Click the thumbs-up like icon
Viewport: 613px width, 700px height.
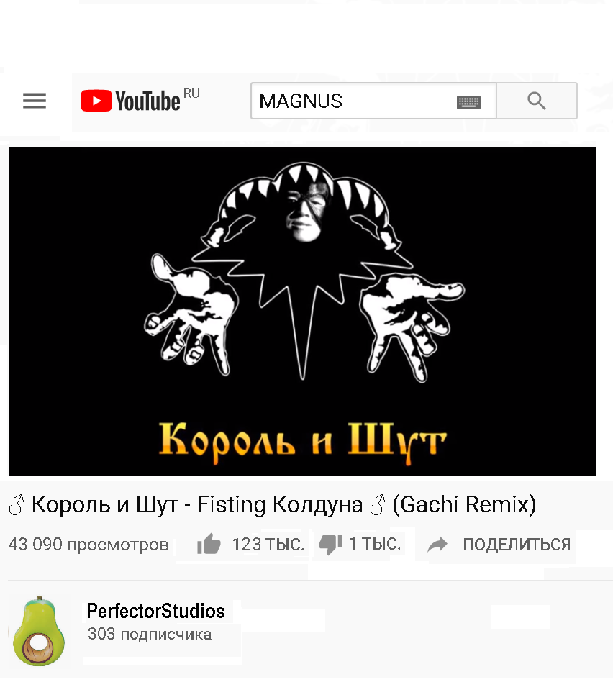209,544
